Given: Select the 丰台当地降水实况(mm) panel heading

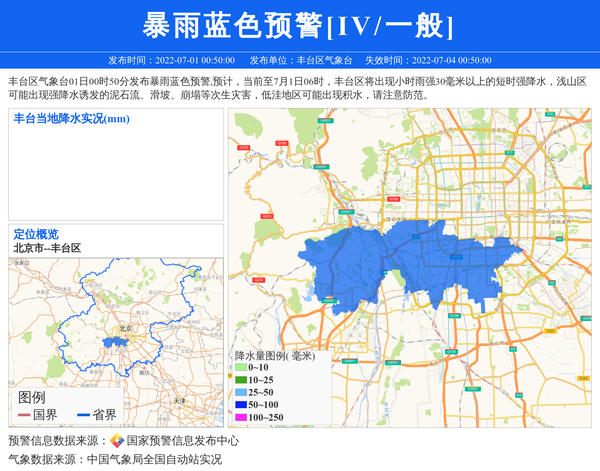Looking at the screenshot, I should pos(71,119).
